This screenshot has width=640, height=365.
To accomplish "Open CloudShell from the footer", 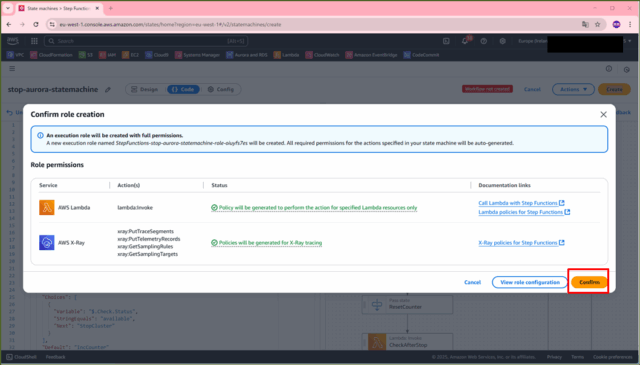I will (21, 357).
